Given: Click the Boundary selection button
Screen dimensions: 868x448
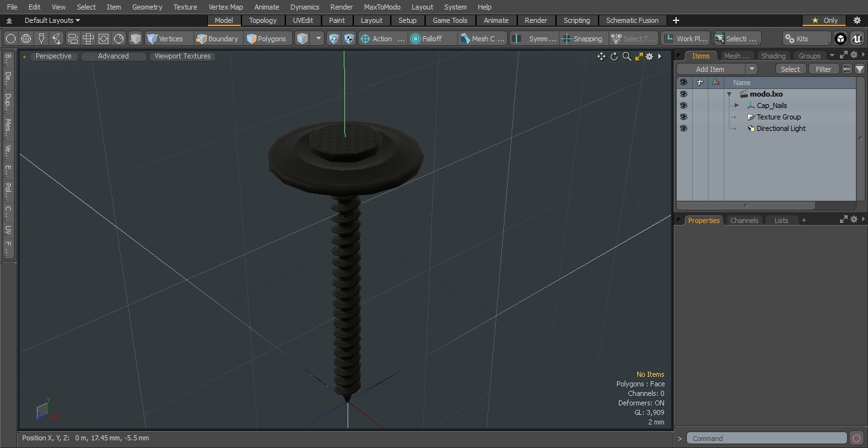Looking at the screenshot, I should 217,39.
